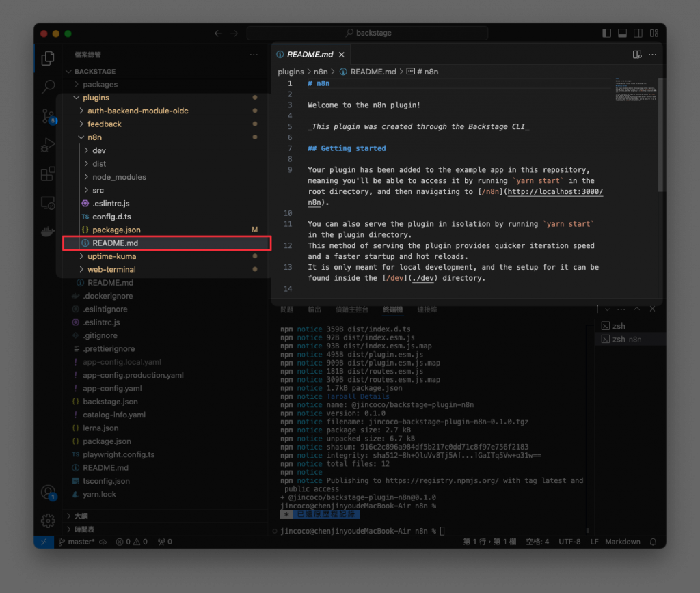Click the plugins breadcrumb segment

coord(291,72)
